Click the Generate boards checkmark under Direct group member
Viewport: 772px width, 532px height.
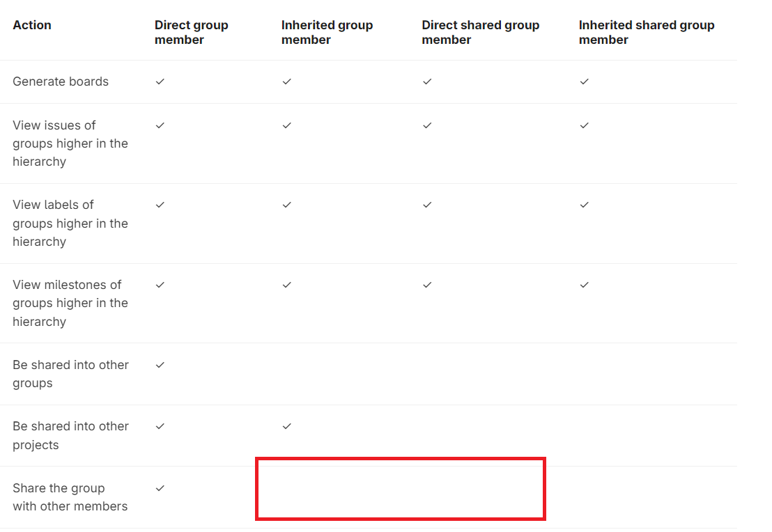pos(160,81)
